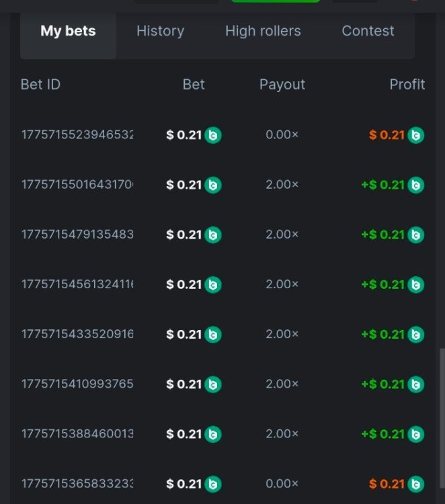Open bet ID 1775715479135483 details
445x504 pixels.
pyautogui.click(x=77, y=235)
